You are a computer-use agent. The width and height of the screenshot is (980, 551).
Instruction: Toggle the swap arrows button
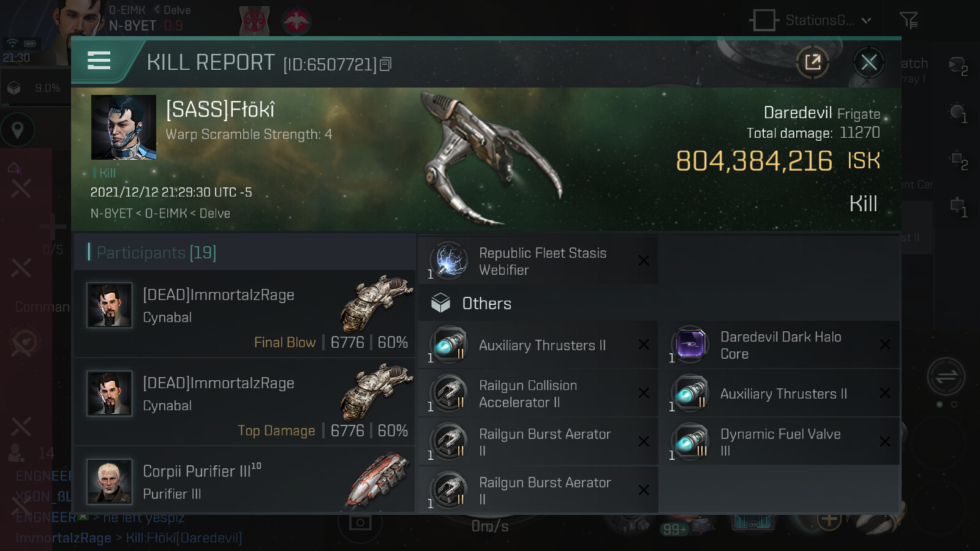(x=946, y=376)
